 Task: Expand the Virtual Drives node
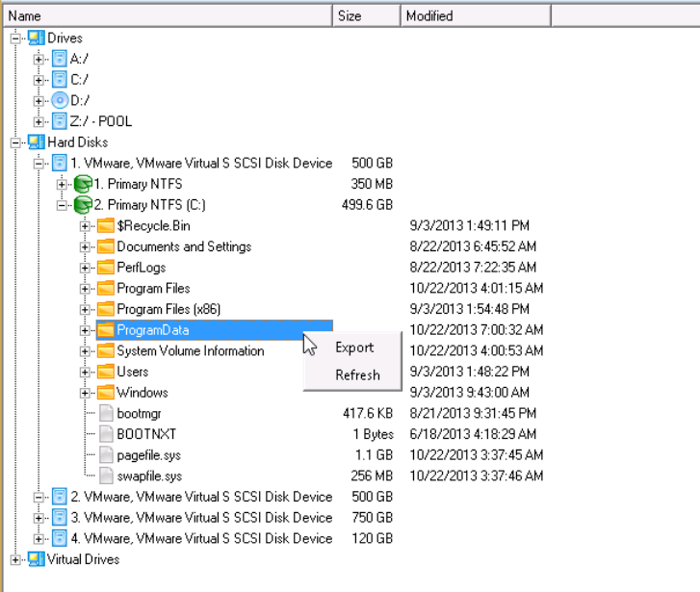click(15, 559)
